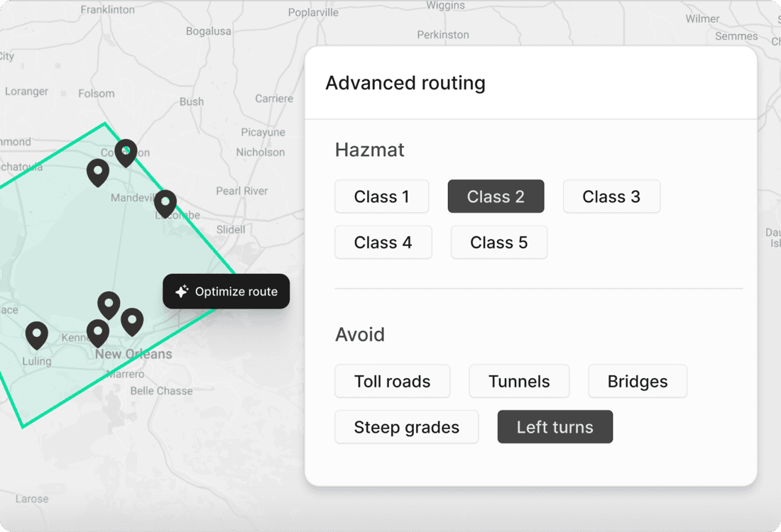Image resolution: width=781 pixels, height=532 pixels.
Task: Select hazmat Class 4
Action: coord(383,242)
